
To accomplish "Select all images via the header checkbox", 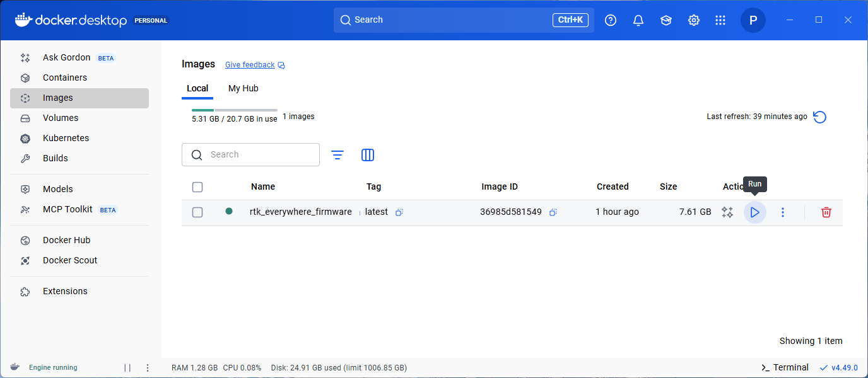I will 197,186.
